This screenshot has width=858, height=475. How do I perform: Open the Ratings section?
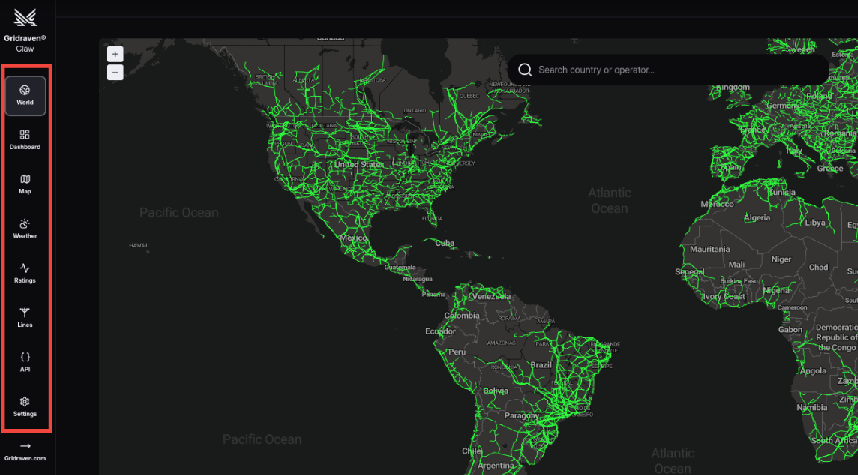click(x=25, y=273)
